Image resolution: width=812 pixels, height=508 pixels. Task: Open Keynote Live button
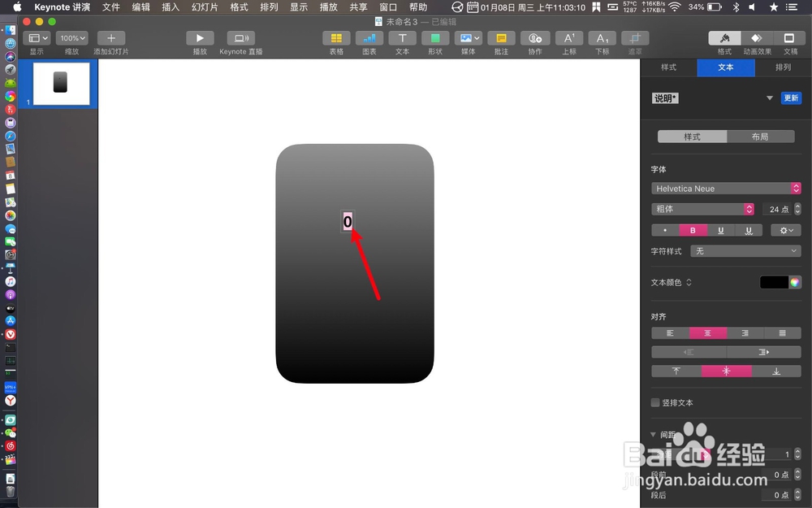241,38
